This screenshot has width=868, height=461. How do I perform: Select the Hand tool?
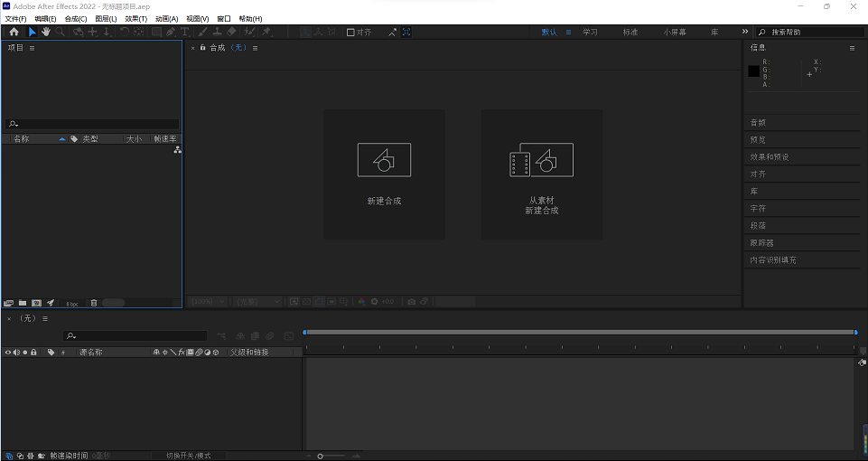(46, 33)
